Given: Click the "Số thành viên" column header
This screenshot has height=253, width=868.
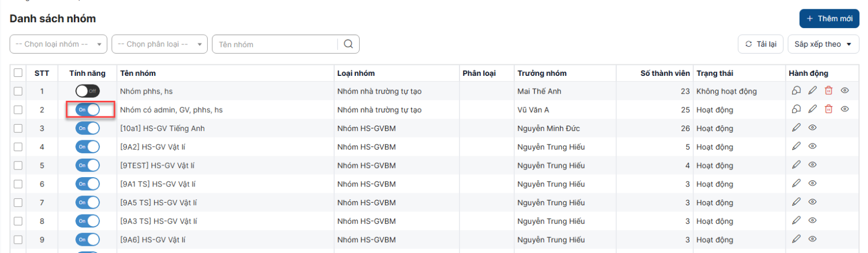Looking at the screenshot, I should 665,73.
